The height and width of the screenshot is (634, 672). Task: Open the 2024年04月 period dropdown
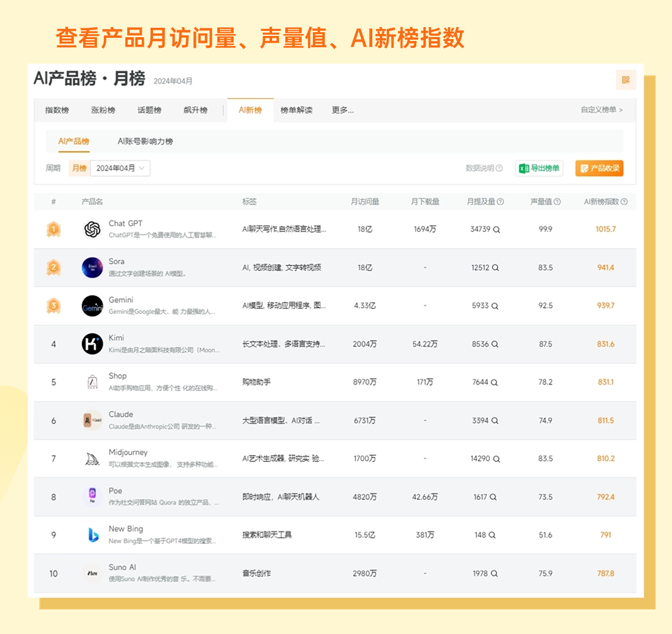[120, 168]
